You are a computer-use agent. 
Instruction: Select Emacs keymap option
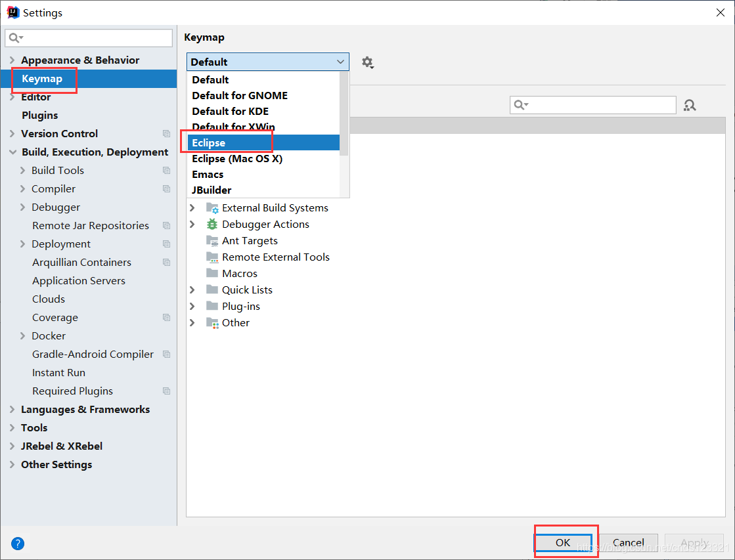click(263, 175)
